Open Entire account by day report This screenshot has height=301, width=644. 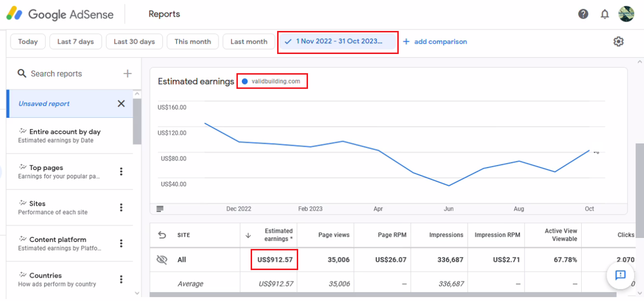(70, 136)
